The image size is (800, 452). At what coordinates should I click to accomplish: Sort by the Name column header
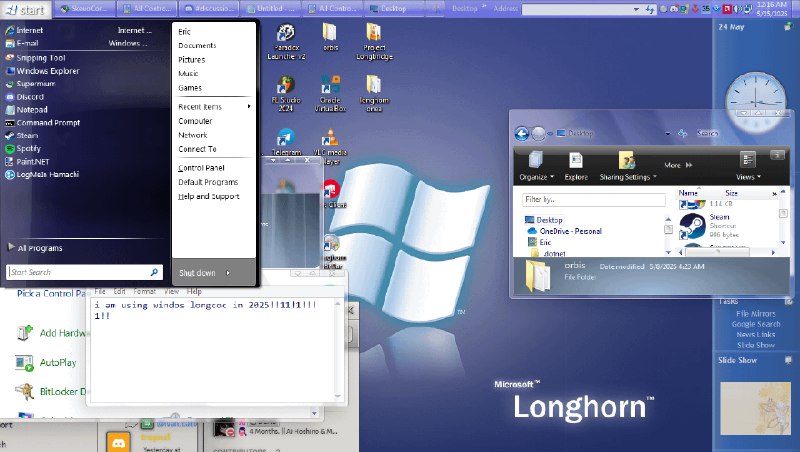[x=688, y=193]
